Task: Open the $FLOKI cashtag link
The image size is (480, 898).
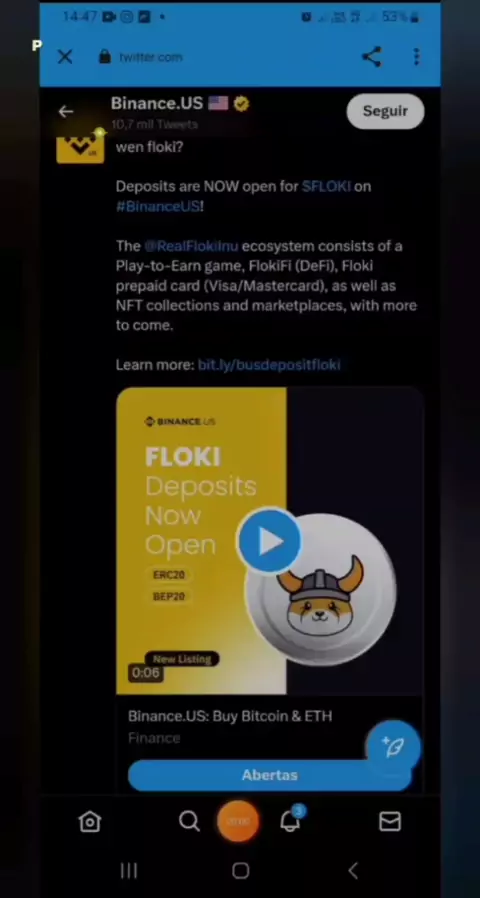Action: (326, 186)
